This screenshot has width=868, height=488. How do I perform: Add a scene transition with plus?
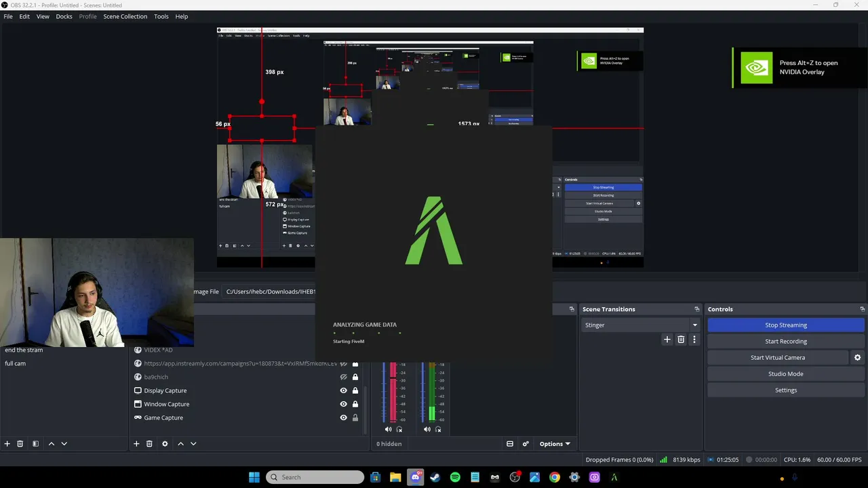tap(667, 340)
